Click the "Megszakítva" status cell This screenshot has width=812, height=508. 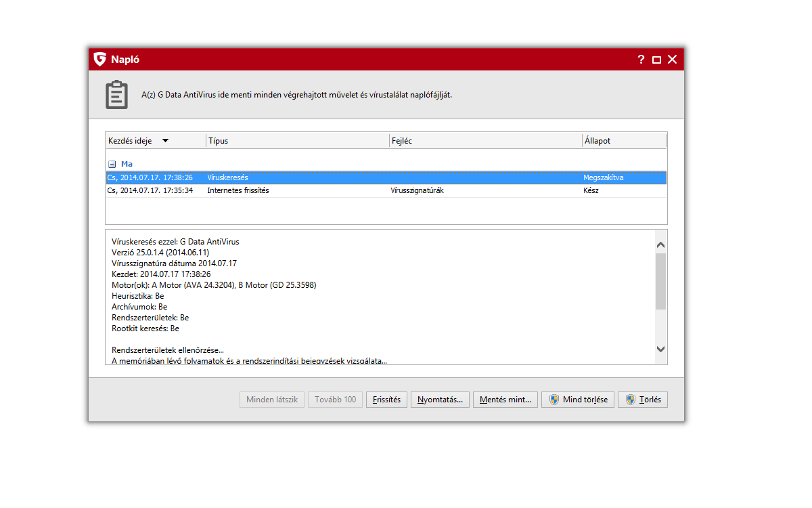coord(603,177)
